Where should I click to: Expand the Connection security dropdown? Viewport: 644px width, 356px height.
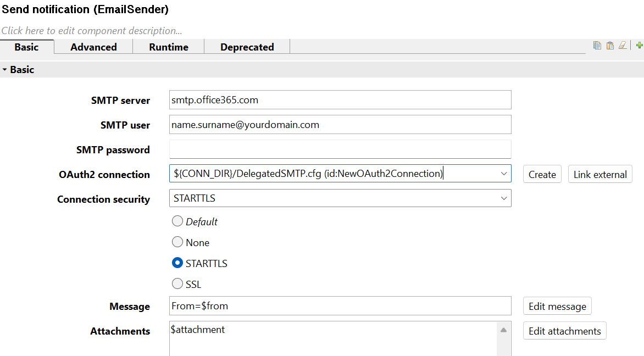[x=504, y=198]
